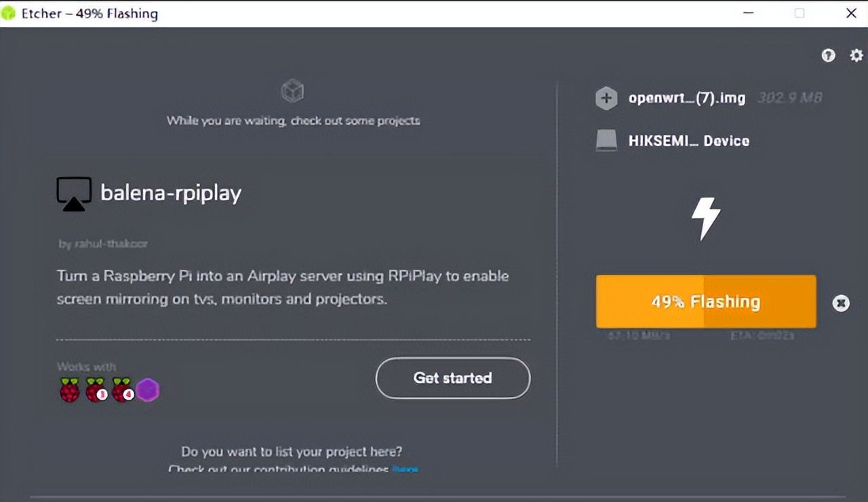
Task: Open the balena-rpiplay project title
Action: click(x=171, y=193)
